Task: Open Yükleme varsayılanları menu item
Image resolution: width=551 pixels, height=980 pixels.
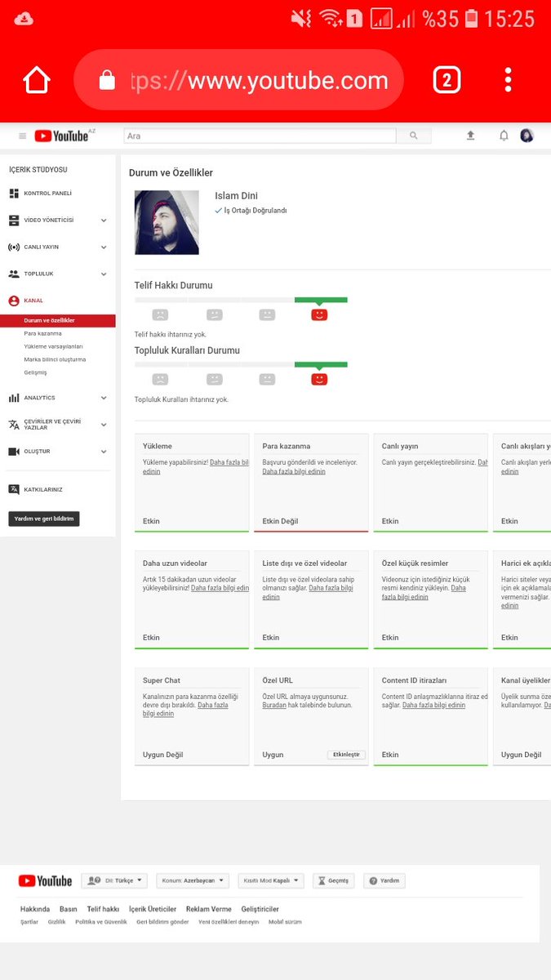Action: [54, 346]
